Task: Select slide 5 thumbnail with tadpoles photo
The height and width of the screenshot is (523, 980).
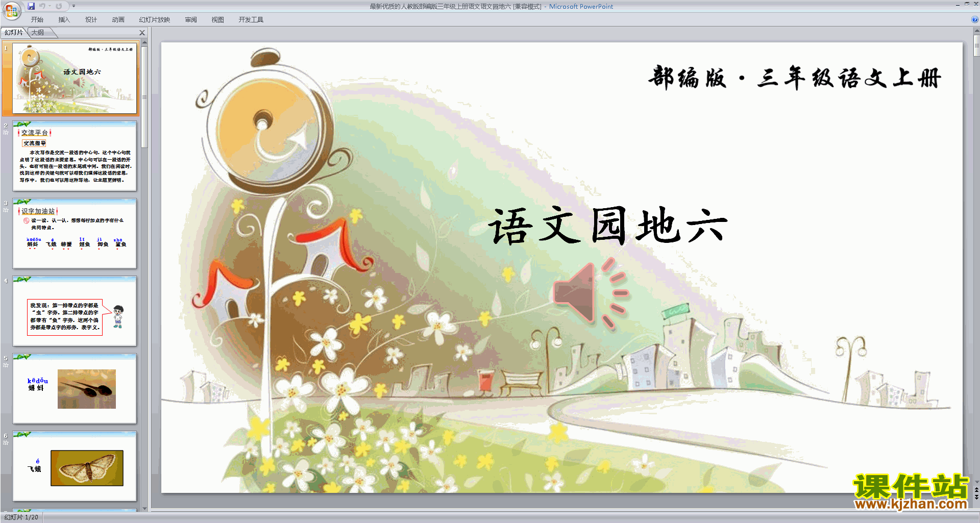Action: tap(75, 388)
